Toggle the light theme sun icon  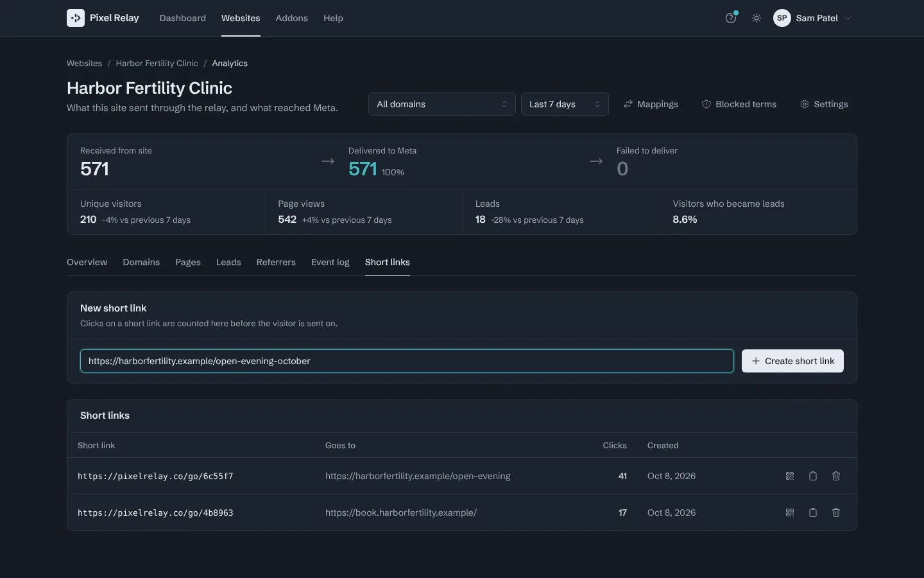coord(757,18)
